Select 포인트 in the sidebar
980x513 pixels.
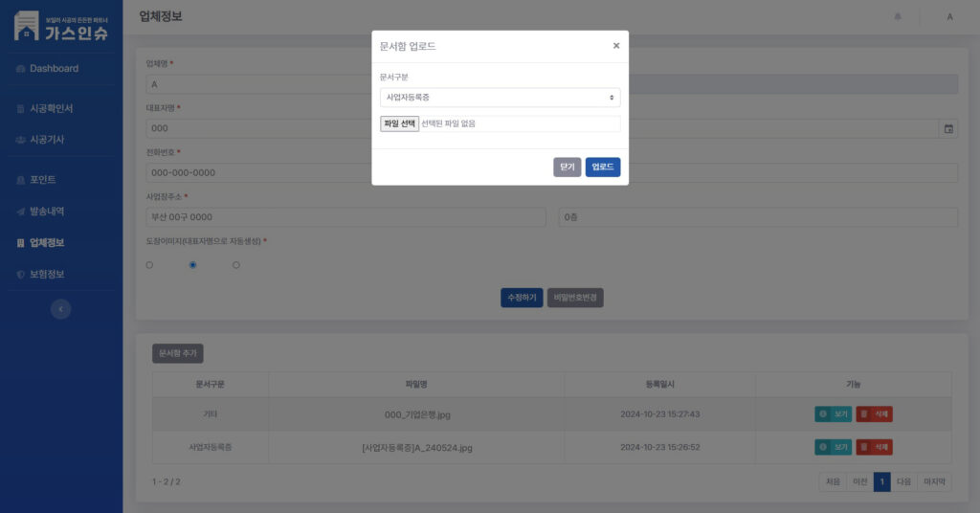coord(42,180)
